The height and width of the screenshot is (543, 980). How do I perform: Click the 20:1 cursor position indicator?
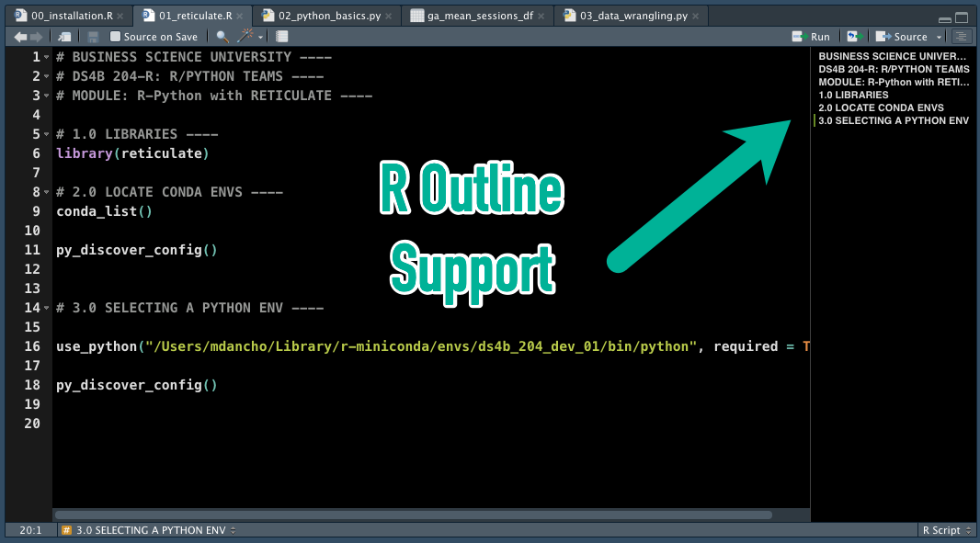tap(30, 530)
